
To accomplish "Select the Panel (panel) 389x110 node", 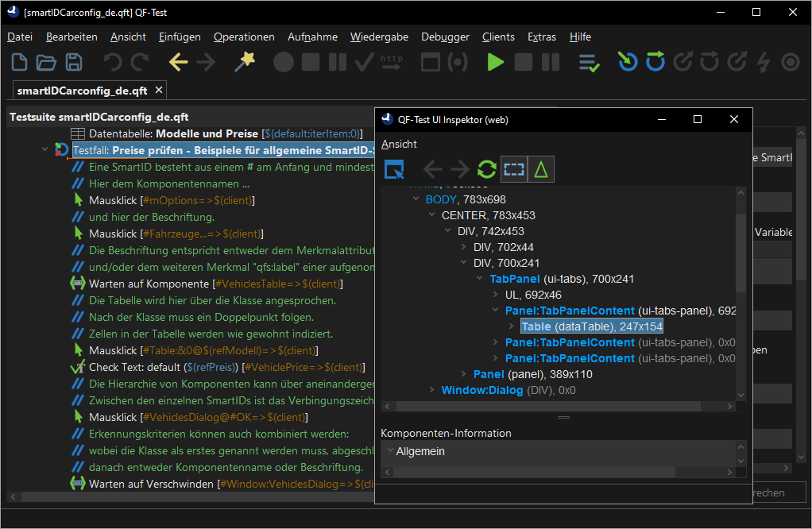I will tap(533, 374).
